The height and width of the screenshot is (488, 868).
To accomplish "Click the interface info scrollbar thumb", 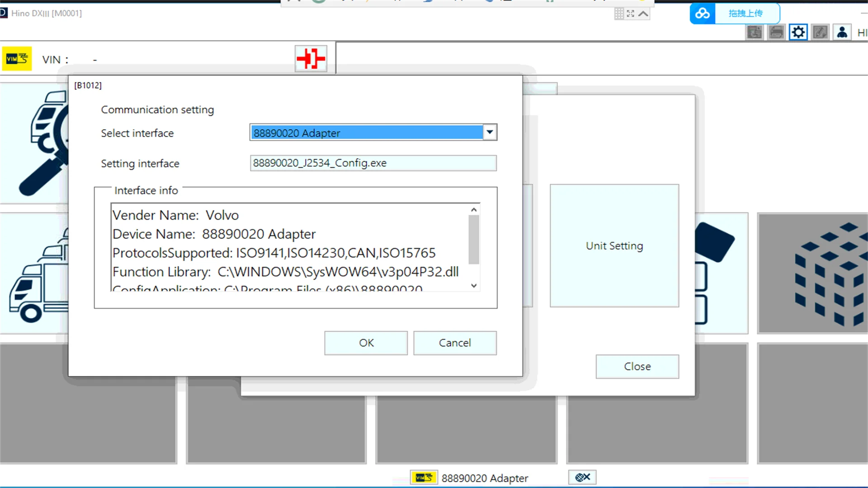I will (474, 239).
